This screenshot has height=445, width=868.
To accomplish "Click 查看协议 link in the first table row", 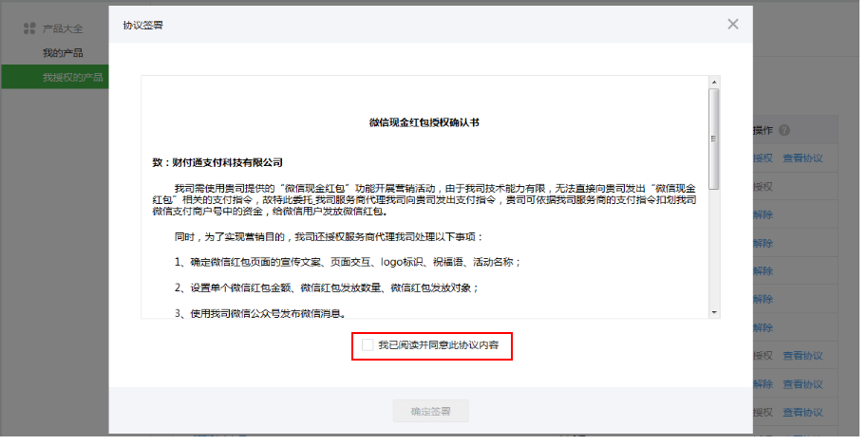I will [802, 158].
